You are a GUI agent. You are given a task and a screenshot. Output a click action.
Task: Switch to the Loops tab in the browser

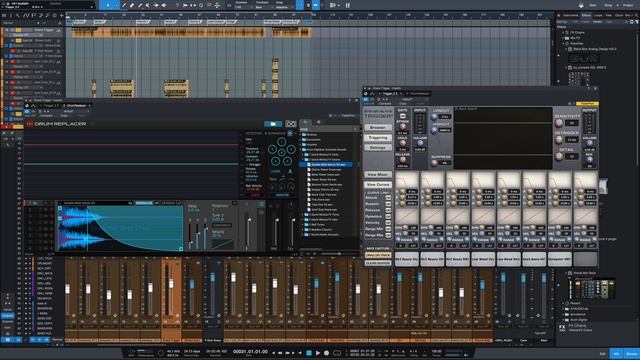point(598,16)
